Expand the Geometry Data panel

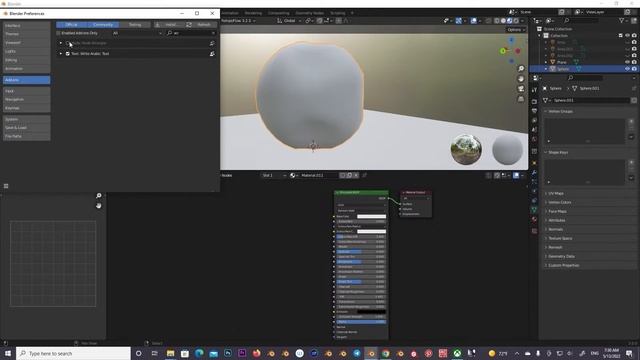[588, 256]
